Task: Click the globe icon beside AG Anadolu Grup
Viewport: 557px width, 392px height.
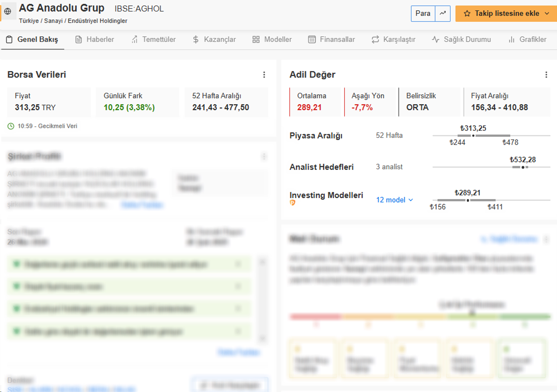Action: pyautogui.click(x=7, y=11)
